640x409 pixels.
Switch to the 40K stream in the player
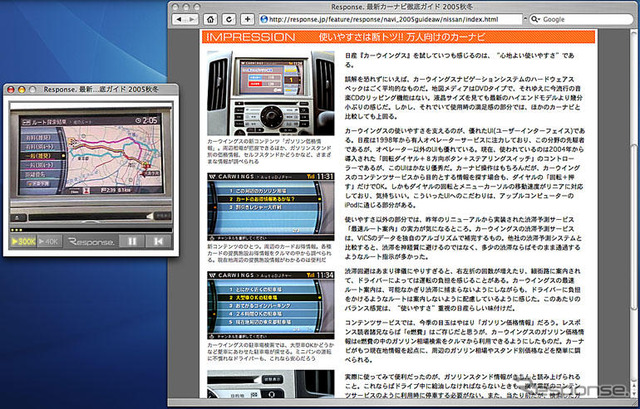[x=49, y=242]
